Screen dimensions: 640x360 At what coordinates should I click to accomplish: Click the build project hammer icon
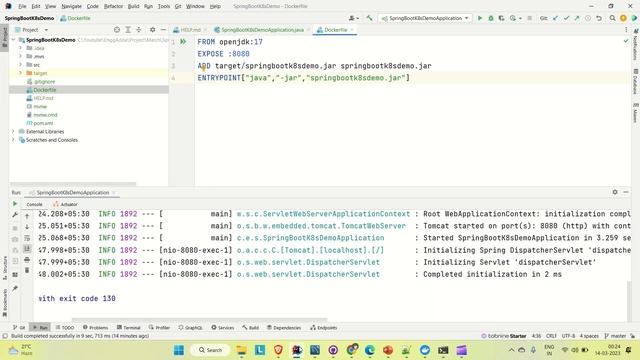point(369,18)
